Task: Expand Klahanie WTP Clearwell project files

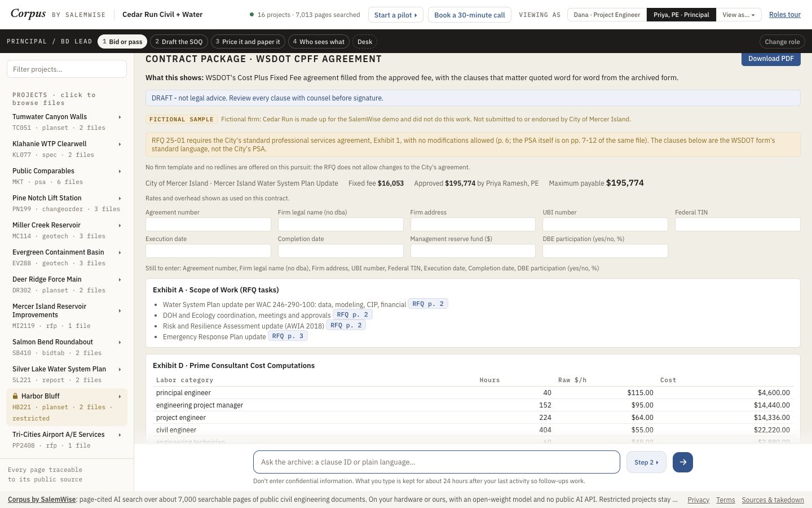Action: 67,149
